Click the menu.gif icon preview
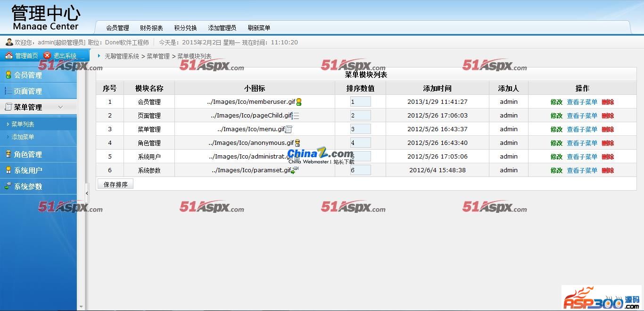Screen dimensions: 644x311 (x=289, y=129)
